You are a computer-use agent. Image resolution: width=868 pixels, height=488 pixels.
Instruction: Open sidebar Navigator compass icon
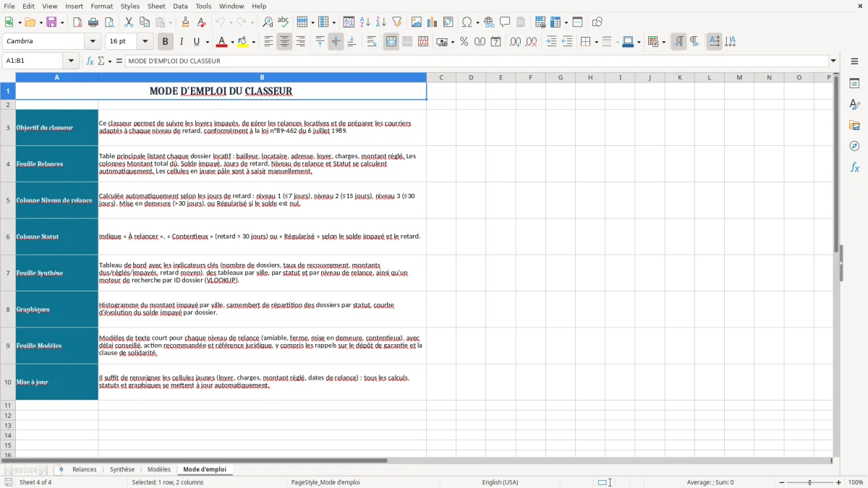coord(854,146)
